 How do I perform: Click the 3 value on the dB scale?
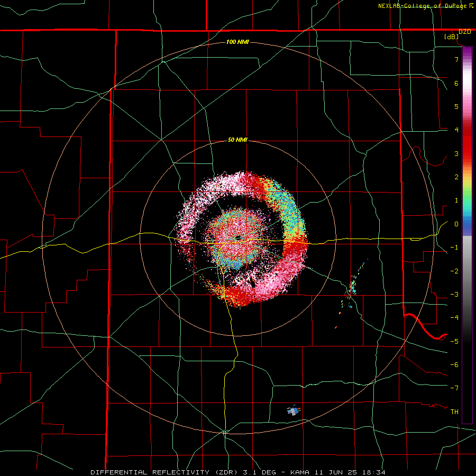pyautogui.click(x=456, y=153)
